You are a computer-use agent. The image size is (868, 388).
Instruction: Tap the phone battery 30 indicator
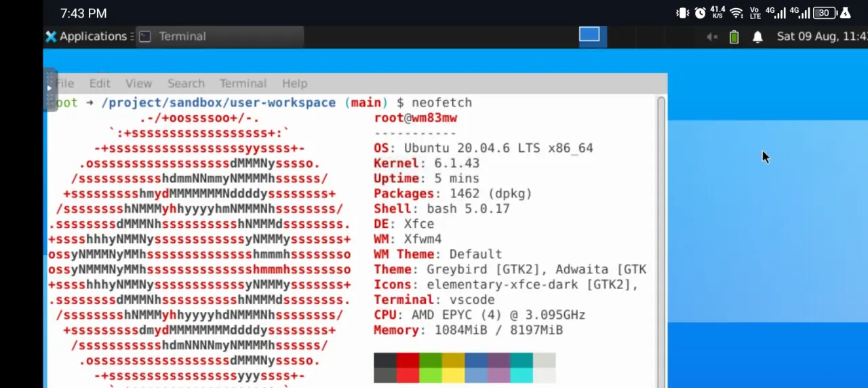[825, 13]
